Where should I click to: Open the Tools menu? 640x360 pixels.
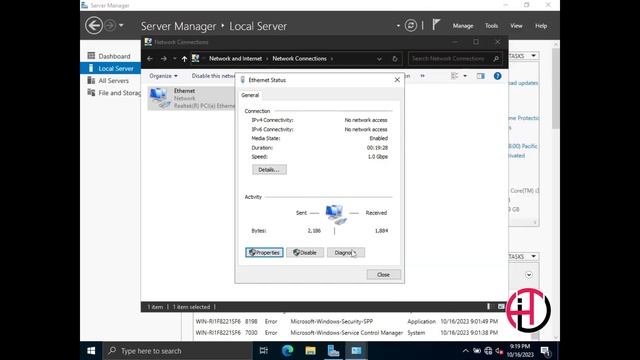[491, 26]
